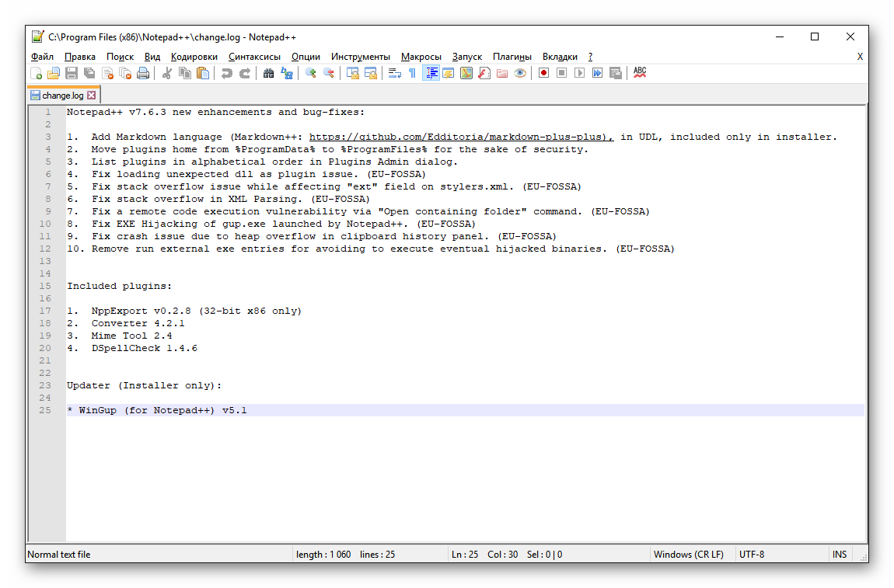
Task: Click line number 15 in margin
Action: pyautogui.click(x=45, y=286)
